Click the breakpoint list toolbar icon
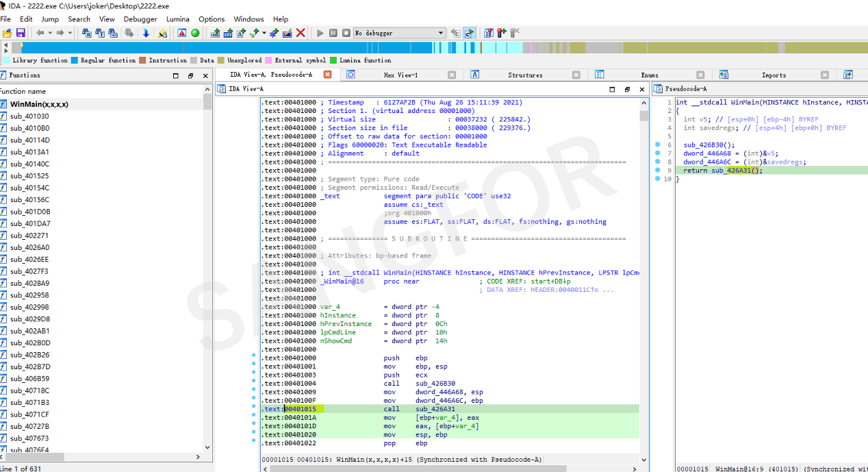The width and height of the screenshot is (868, 472). pos(489,33)
